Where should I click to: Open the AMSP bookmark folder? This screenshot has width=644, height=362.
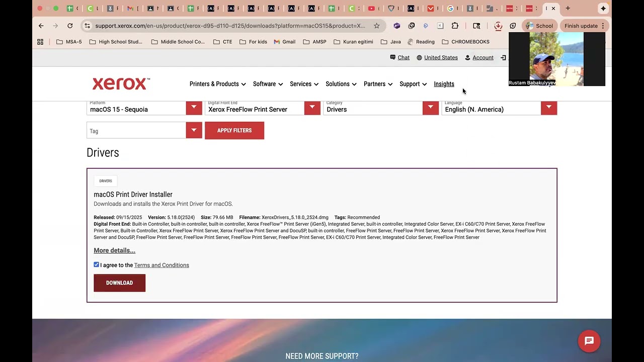[314, 42]
